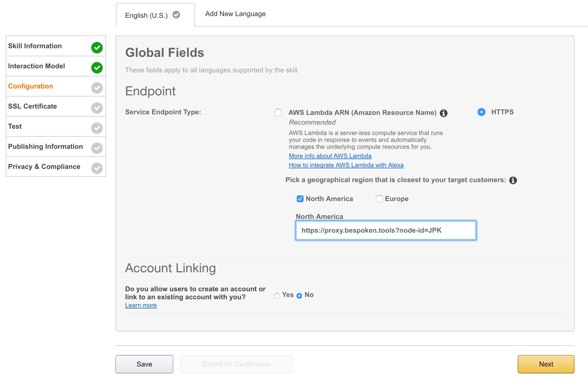Click gray checkmark icon beside SSL Certificate
This screenshot has height=380, width=588.
97,108
